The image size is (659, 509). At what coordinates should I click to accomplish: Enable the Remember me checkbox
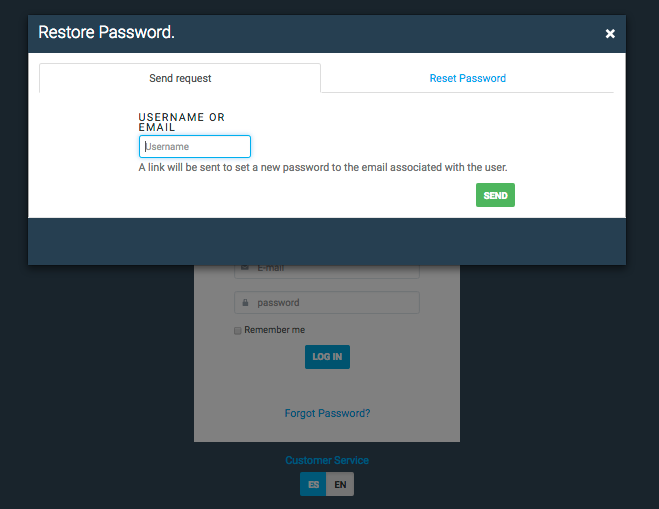(x=238, y=330)
